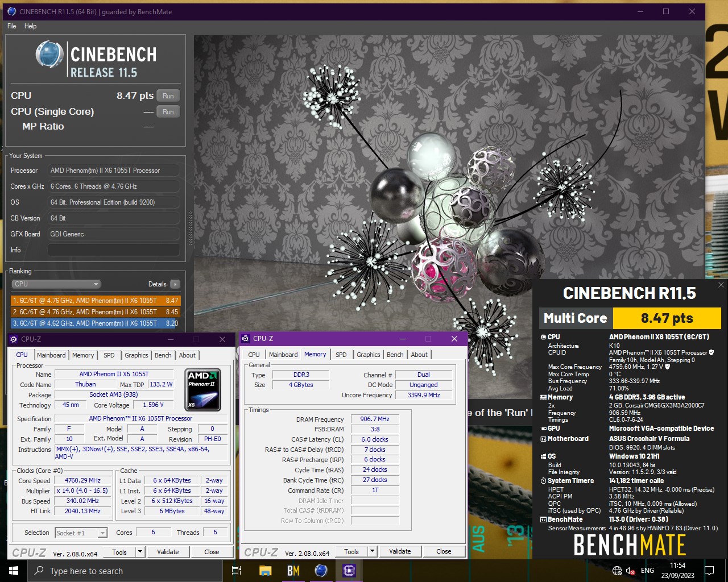Open the File menu in Cinebench
This screenshot has height=582, width=728.
tap(11, 26)
